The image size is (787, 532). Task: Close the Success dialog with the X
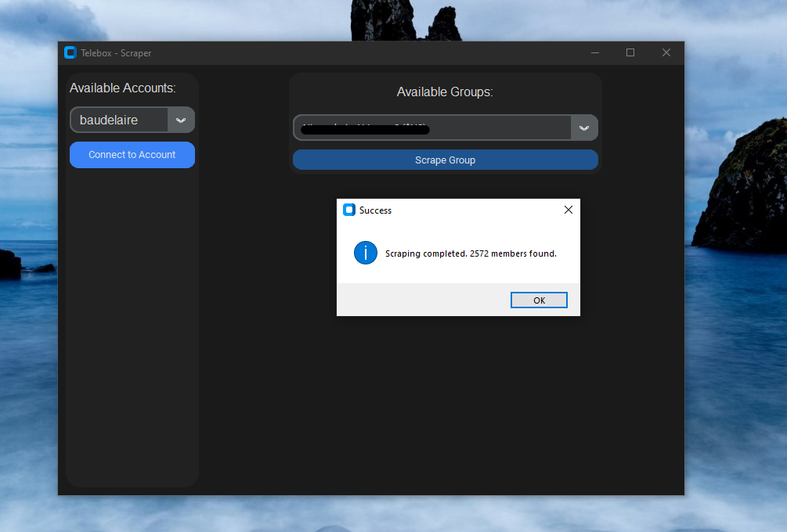[x=569, y=210]
